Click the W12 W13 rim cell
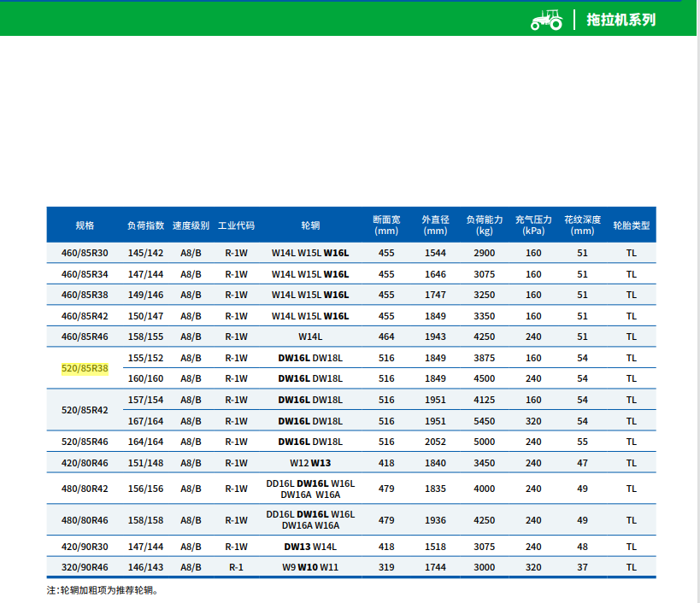Screen dimensions: 700x603 pos(310,463)
